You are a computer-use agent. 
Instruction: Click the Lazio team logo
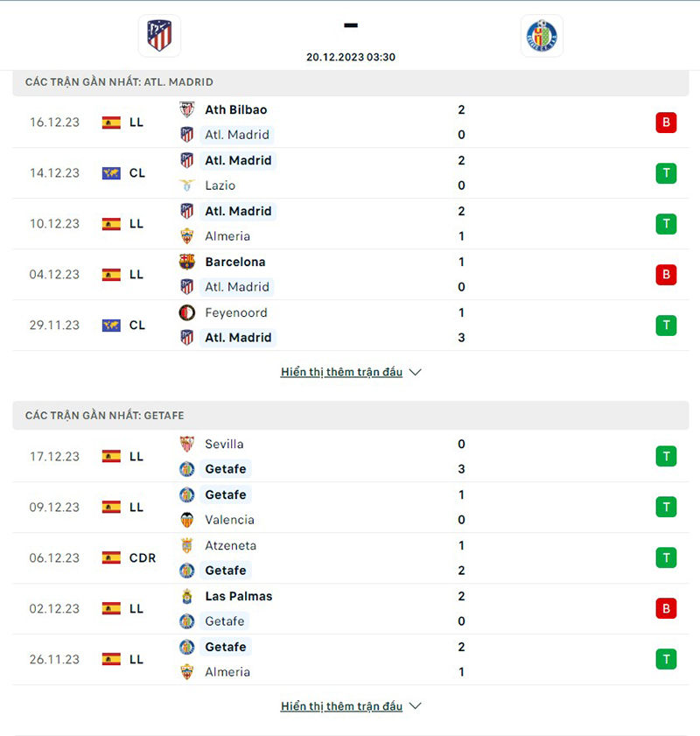click(x=186, y=186)
